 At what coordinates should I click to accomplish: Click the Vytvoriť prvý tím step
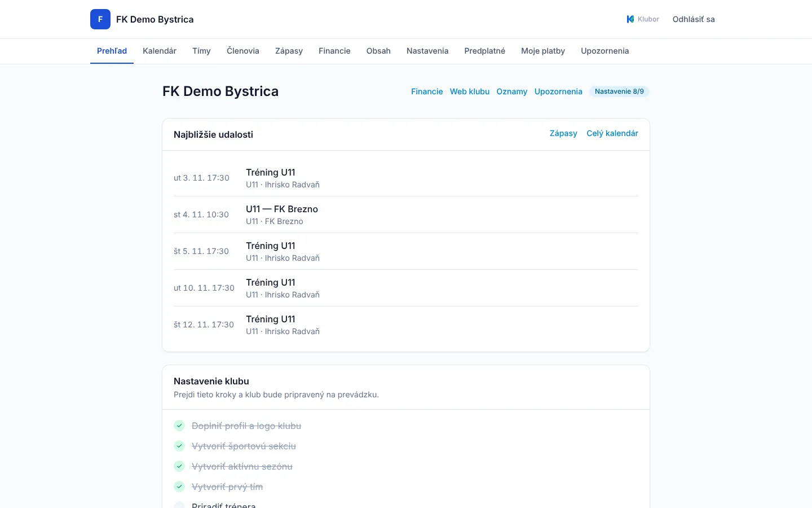[x=227, y=487]
